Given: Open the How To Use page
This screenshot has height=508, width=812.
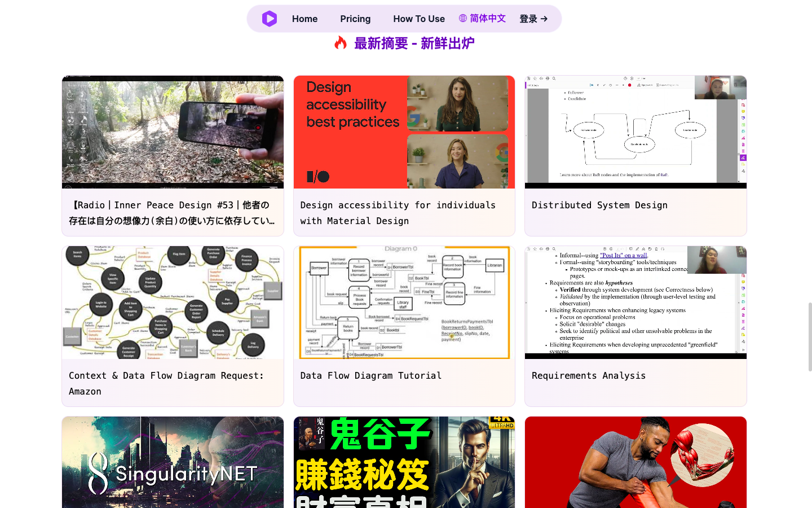Looking at the screenshot, I should click(419, 19).
